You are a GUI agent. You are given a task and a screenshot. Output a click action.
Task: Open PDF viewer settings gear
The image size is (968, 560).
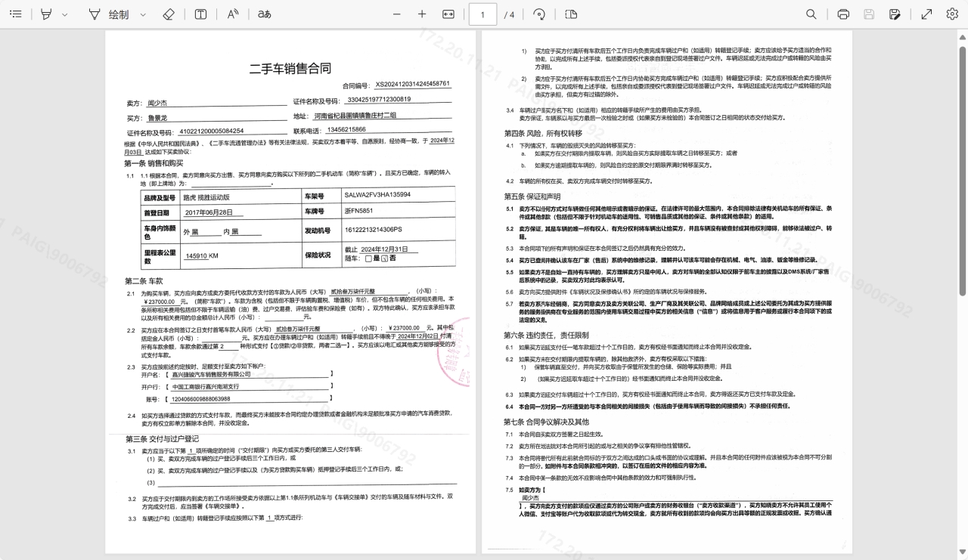point(951,14)
